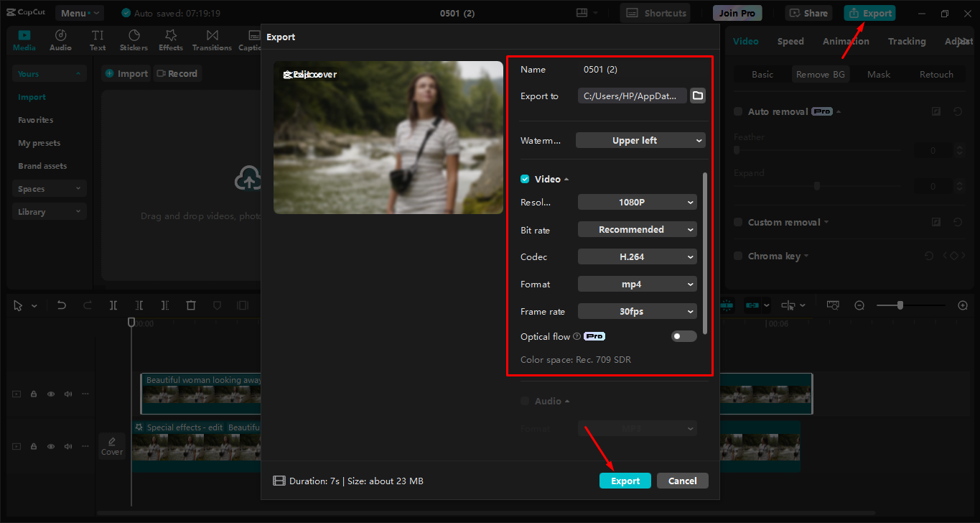Click the Undo icon in the timeline toolbar
Viewport: 980px width, 523px height.
tap(61, 305)
